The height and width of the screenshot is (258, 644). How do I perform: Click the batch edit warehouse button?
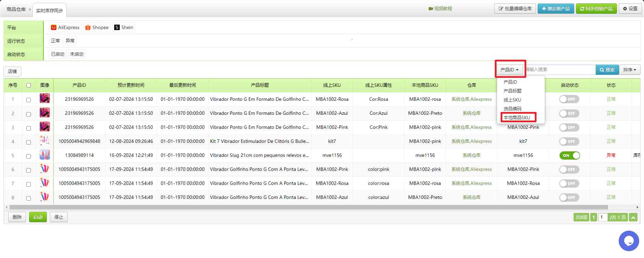pos(515,9)
